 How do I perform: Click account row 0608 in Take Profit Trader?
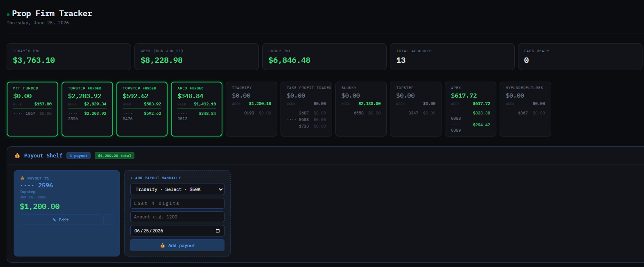[306, 120]
